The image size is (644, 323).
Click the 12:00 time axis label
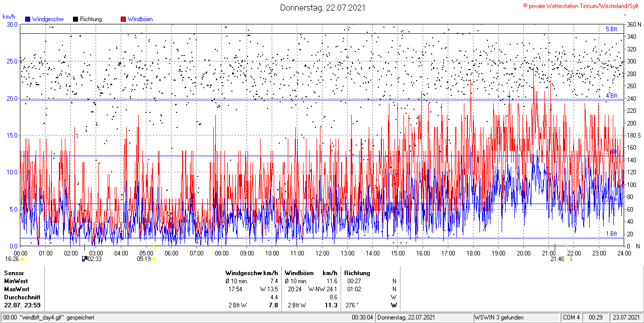click(323, 253)
